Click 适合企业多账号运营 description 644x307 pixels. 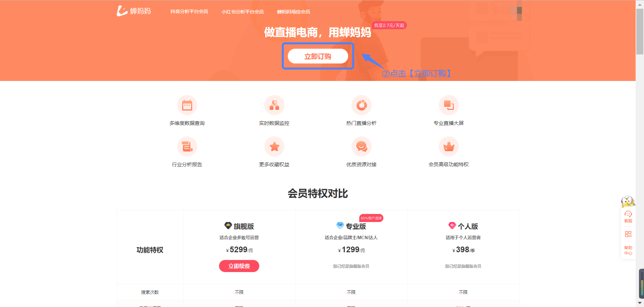click(239, 237)
